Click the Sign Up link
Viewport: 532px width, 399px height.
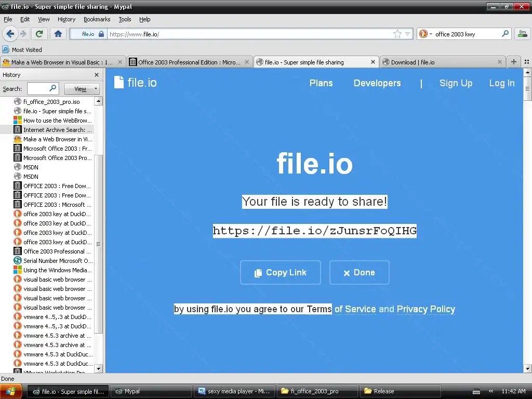[x=456, y=83]
